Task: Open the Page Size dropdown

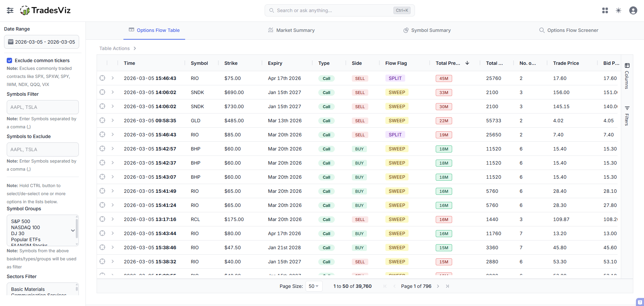Action: 314,286
